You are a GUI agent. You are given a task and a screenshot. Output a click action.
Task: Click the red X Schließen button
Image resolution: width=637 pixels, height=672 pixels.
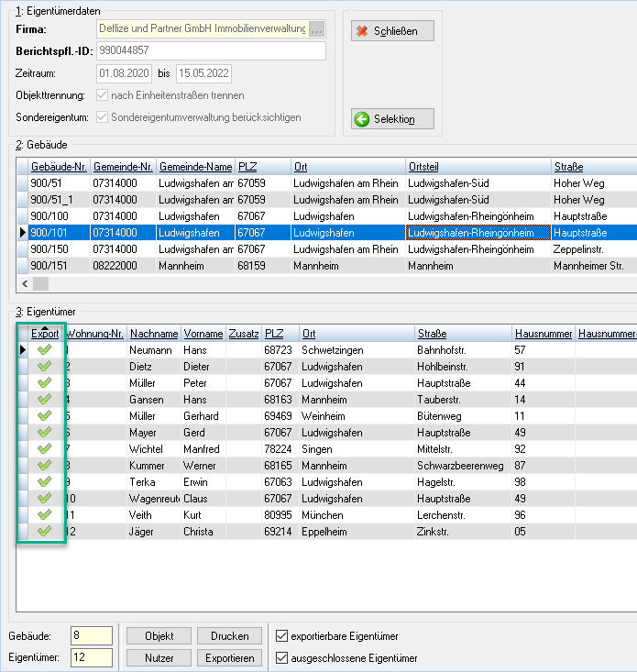tap(392, 31)
